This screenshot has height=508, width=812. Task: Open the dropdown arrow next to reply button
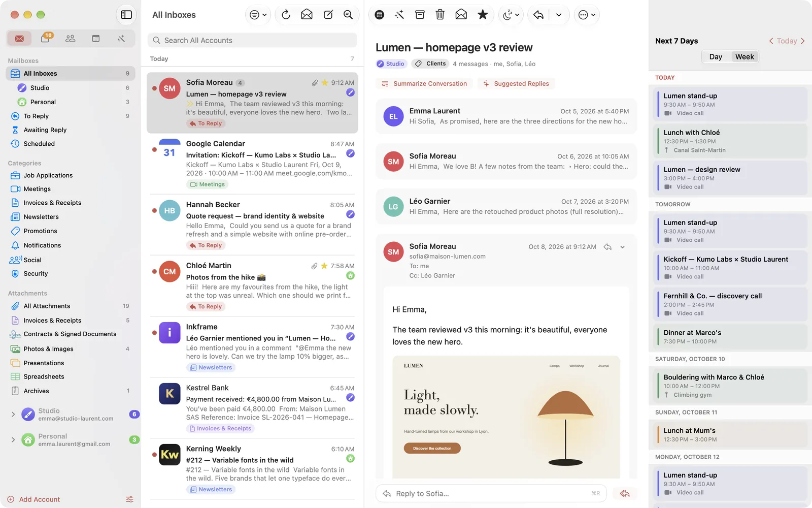coord(559,15)
